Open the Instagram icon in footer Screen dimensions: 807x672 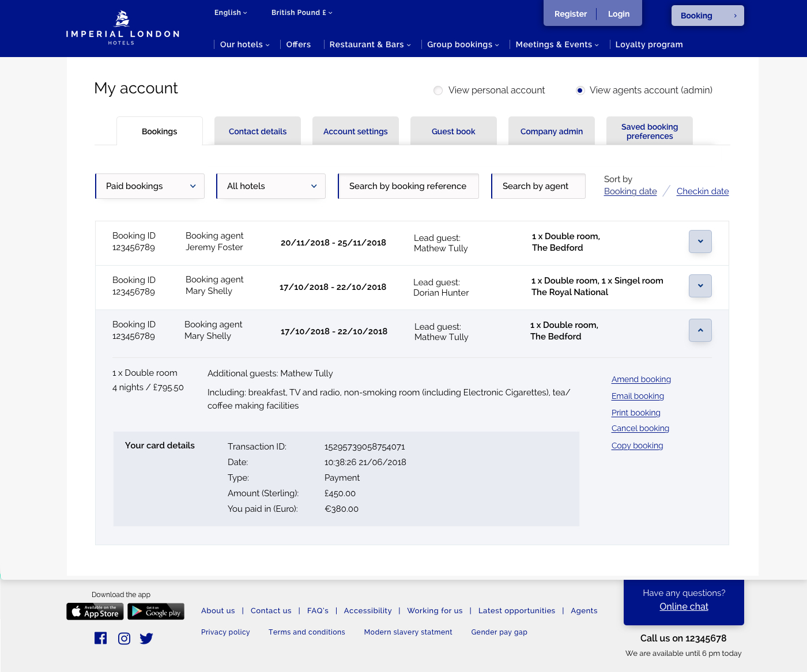pos(124,638)
